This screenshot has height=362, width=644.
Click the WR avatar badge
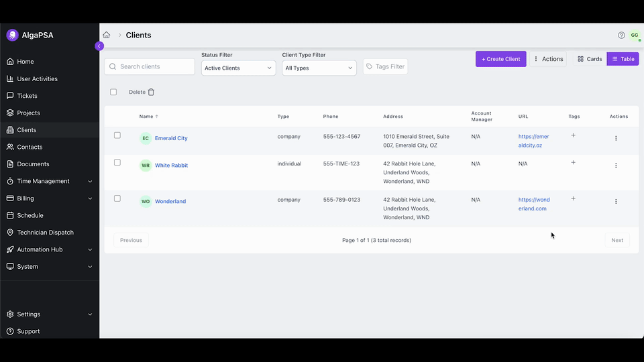[x=146, y=166]
